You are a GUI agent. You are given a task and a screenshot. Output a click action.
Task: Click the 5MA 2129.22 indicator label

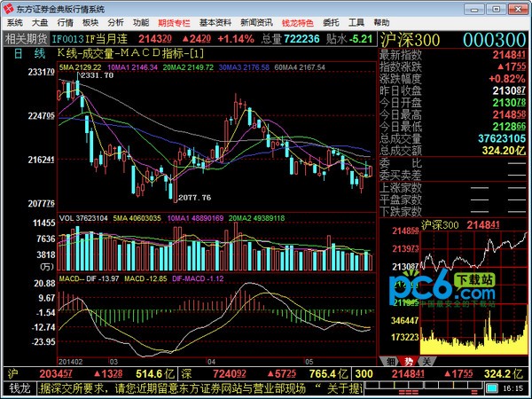[80, 67]
